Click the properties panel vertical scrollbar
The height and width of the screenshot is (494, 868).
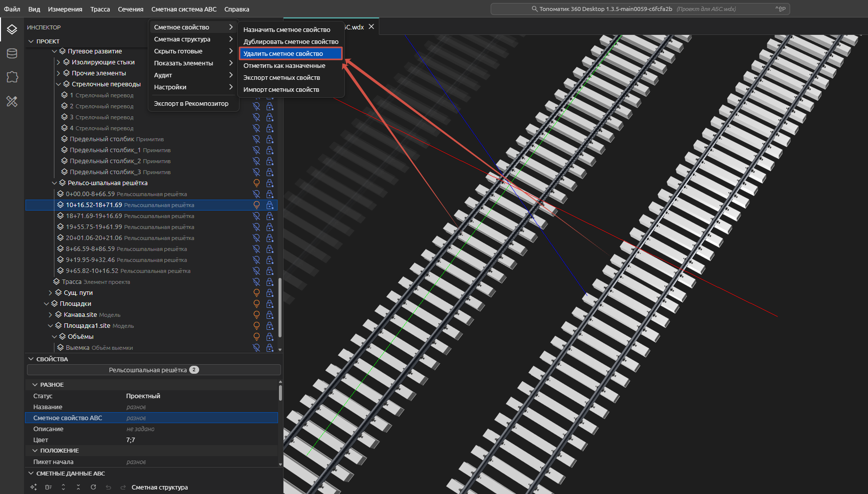(x=280, y=392)
